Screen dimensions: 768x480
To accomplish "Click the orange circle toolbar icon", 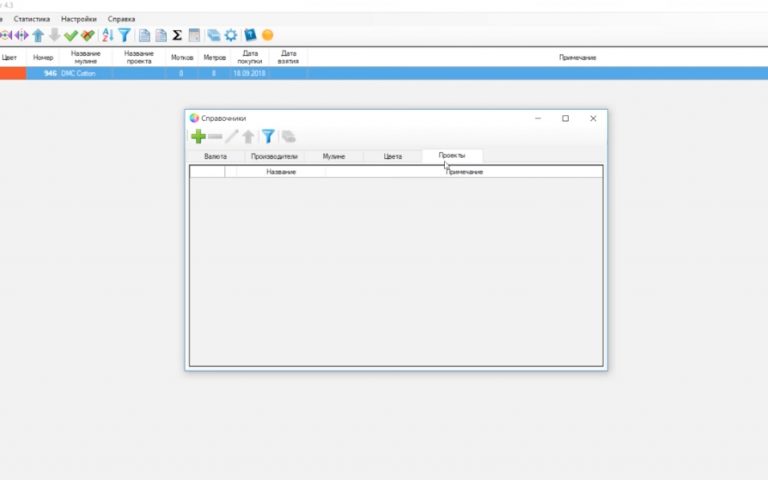I will pyautogui.click(x=267, y=35).
